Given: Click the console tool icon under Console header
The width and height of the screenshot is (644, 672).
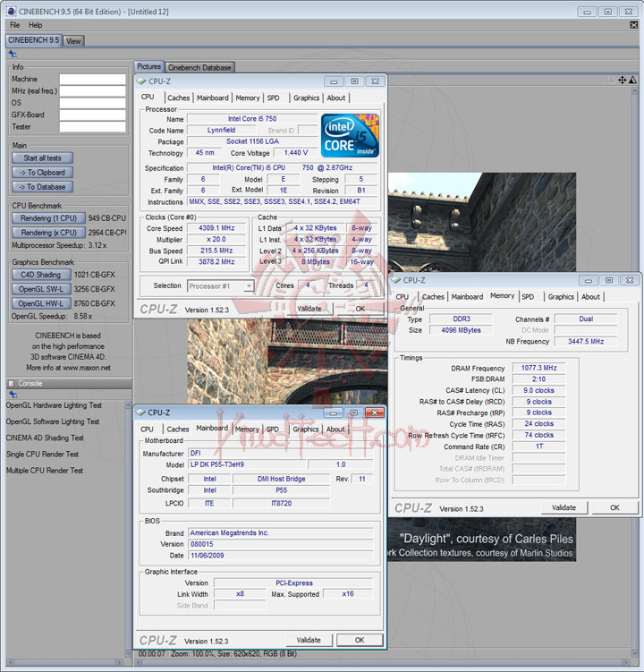Looking at the screenshot, I should (13, 395).
